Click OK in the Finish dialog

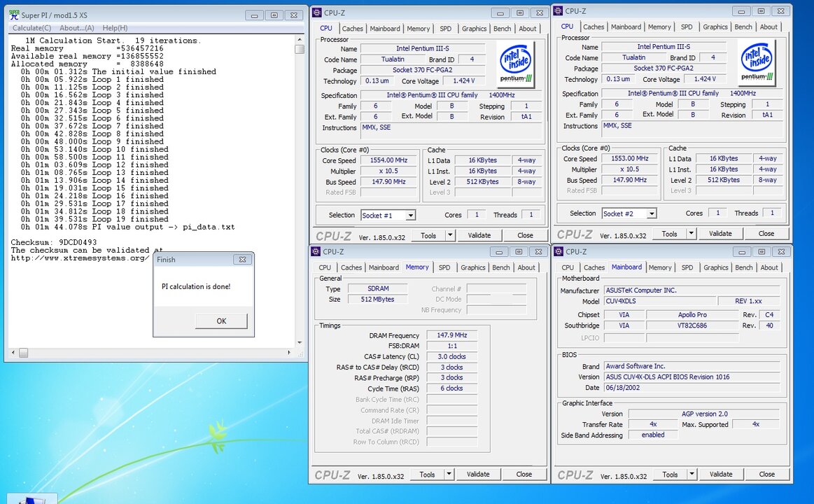click(221, 321)
